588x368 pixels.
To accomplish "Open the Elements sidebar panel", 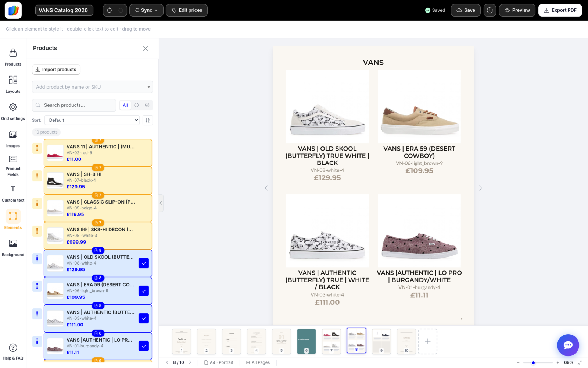I will [x=13, y=220].
